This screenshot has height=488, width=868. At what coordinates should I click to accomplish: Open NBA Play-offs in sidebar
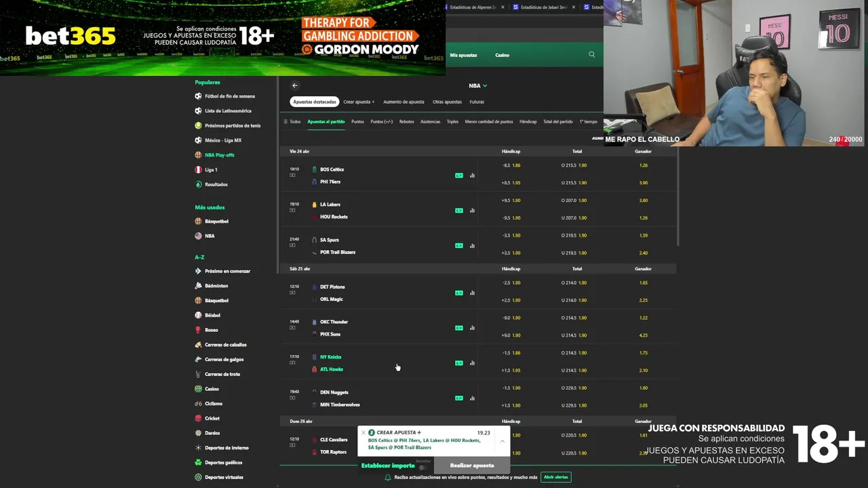point(219,155)
